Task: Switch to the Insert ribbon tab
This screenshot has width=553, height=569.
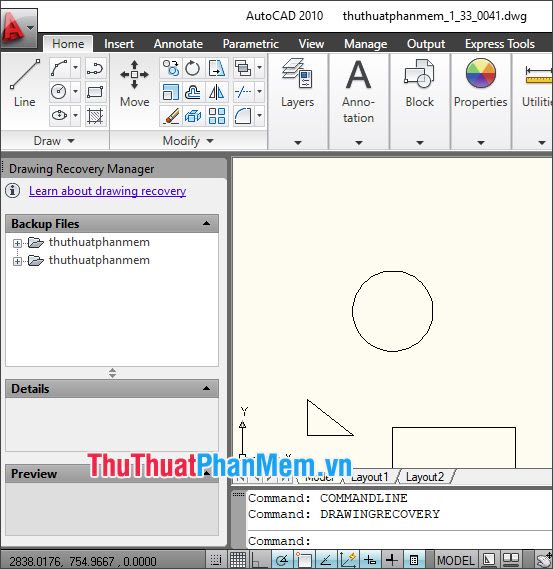Action: pos(119,44)
